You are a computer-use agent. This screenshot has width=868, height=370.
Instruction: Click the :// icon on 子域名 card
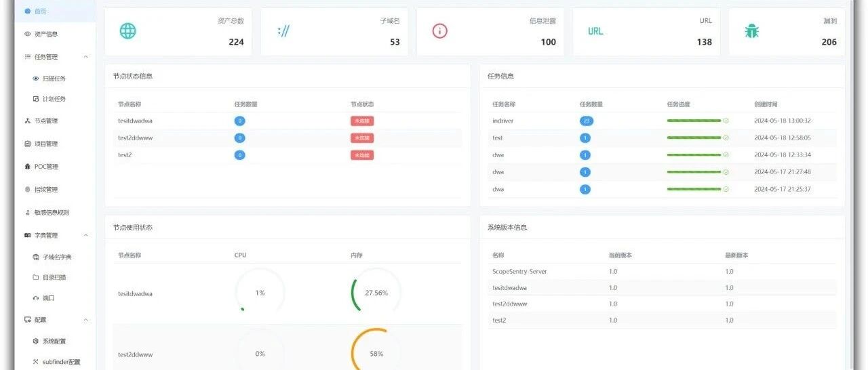point(283,31)
